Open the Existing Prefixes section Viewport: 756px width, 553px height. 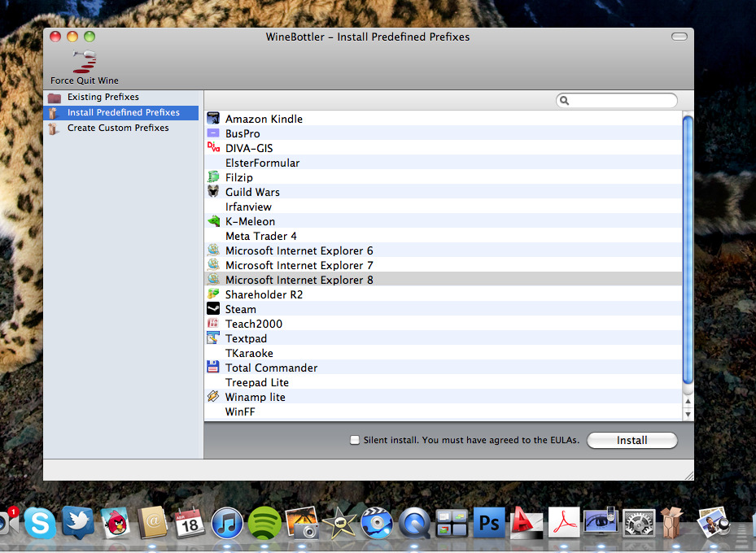click(103, 98)
